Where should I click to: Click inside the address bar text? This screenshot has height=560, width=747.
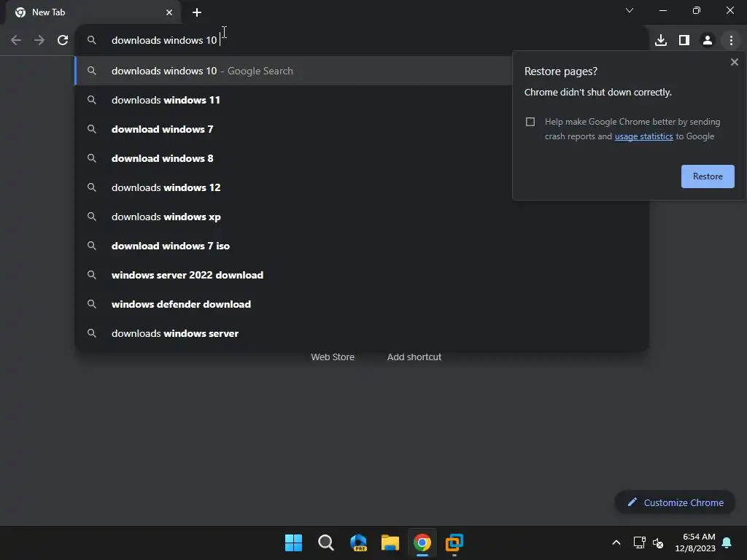point(164,40)
